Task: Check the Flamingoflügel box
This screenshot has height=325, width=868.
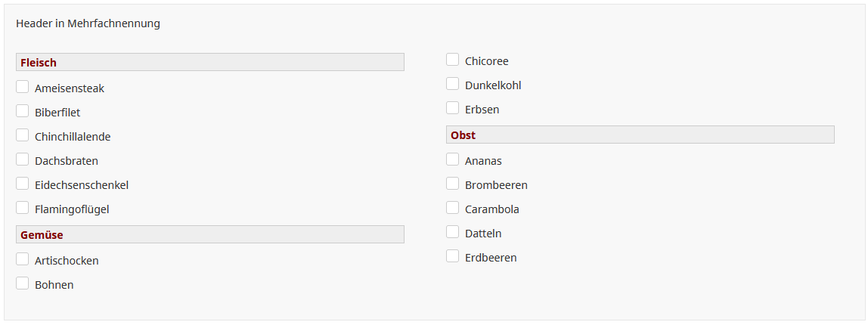Action: pos(23,208)
